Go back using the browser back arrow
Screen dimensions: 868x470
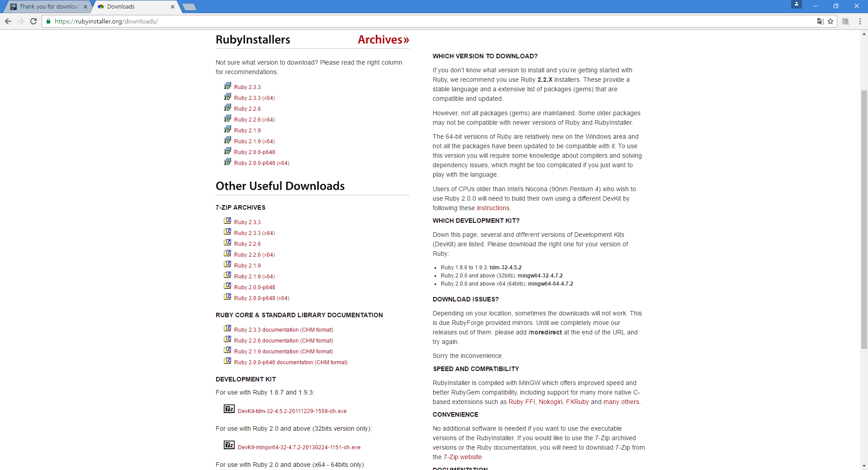pos(8,21)
